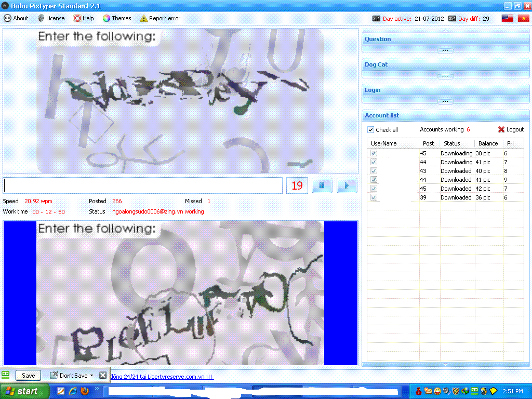The width and height of the screenshot is (532, 399).
Task: Uncheck account row with balance 36 pic
Action: pyautogui.click(x=374, y=197)
